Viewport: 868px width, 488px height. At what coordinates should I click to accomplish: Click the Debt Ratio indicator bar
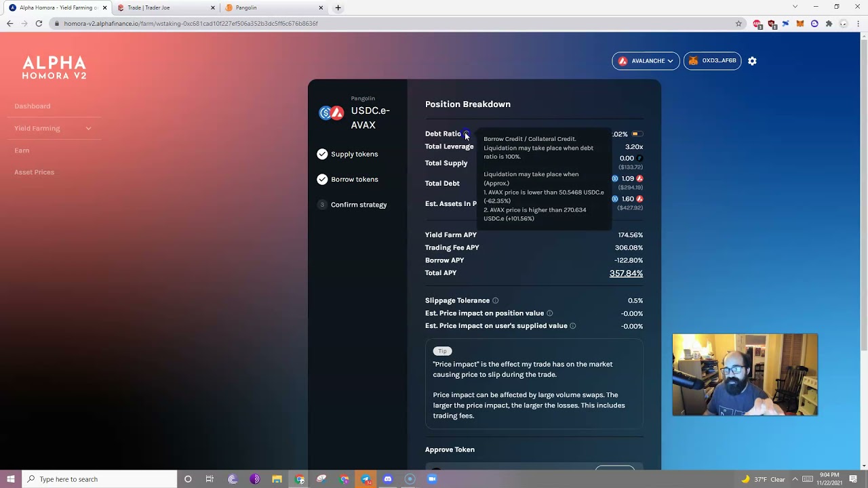[x=637, y=134]
